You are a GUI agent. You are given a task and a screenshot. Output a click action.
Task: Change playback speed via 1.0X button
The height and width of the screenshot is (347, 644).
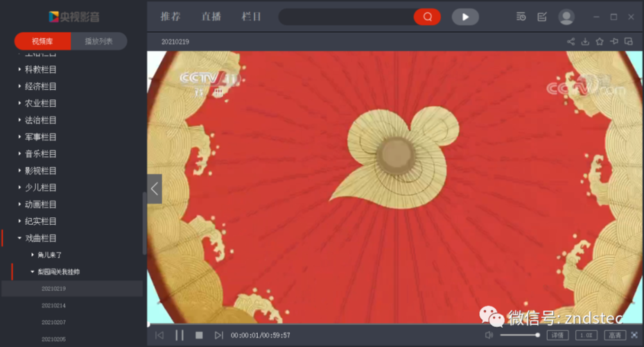point(586,335)
